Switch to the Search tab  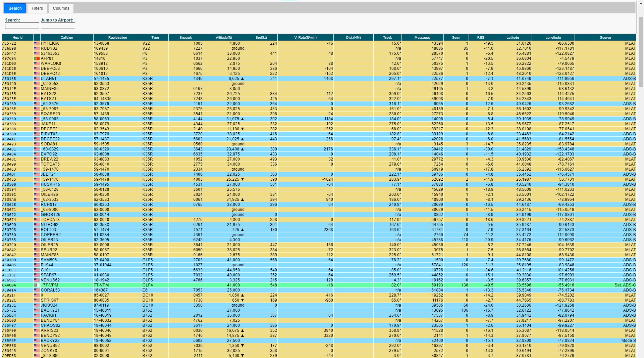pos(15,8)
